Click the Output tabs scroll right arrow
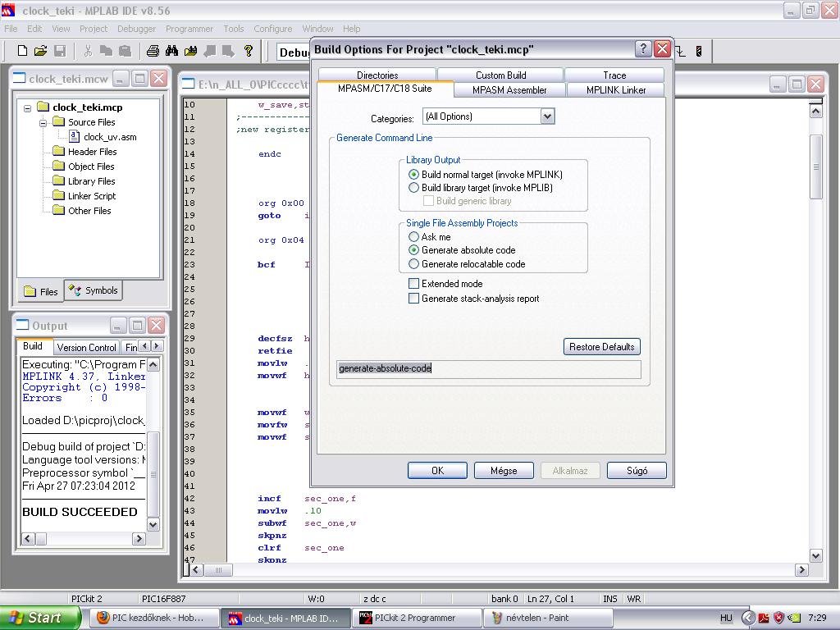Image resolution: width=840 pixels, height=630 pixels. (x=157, y=346)
